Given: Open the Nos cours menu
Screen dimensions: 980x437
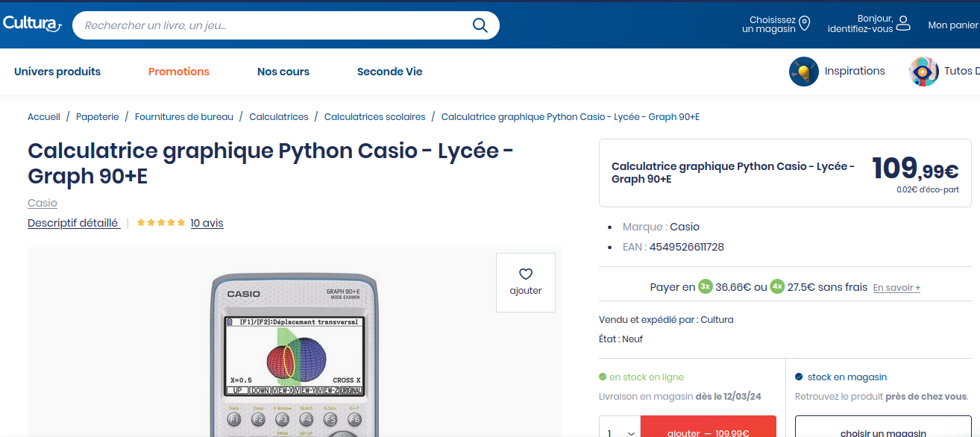Looking at the screenshot, I should click(283, 72).
